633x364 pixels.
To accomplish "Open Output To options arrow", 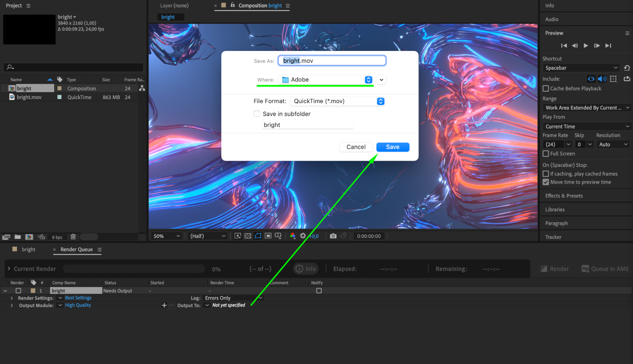I will click(207, 305).
